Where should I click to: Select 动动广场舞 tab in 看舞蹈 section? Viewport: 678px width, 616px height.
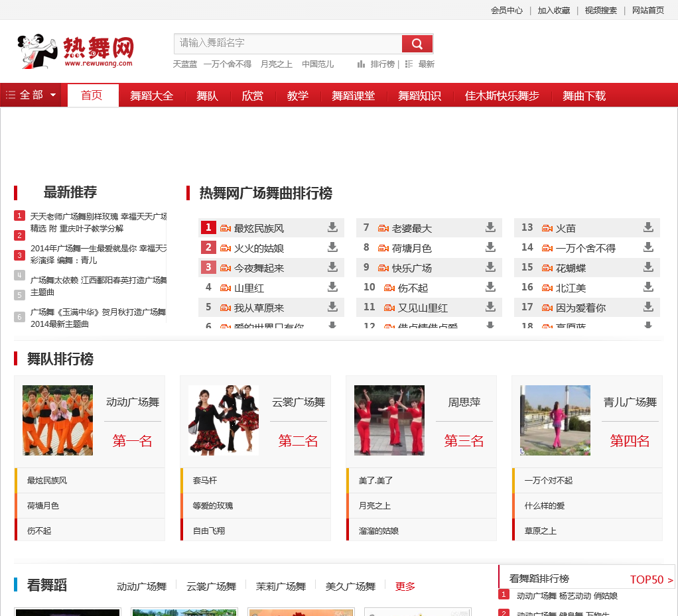coord(141,587)
